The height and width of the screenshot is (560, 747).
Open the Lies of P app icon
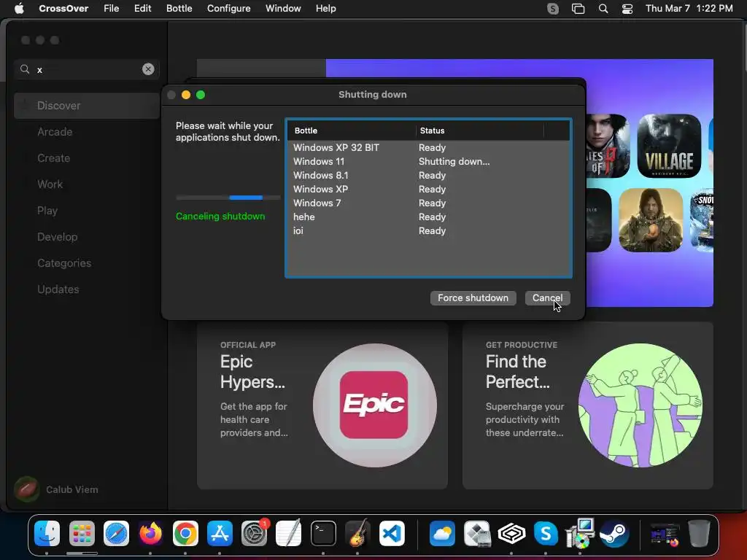608,146
